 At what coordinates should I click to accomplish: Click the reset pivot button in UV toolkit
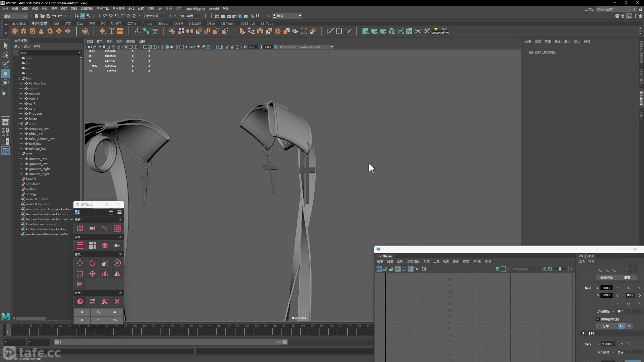pyautogui.click(x=627, y=278)
